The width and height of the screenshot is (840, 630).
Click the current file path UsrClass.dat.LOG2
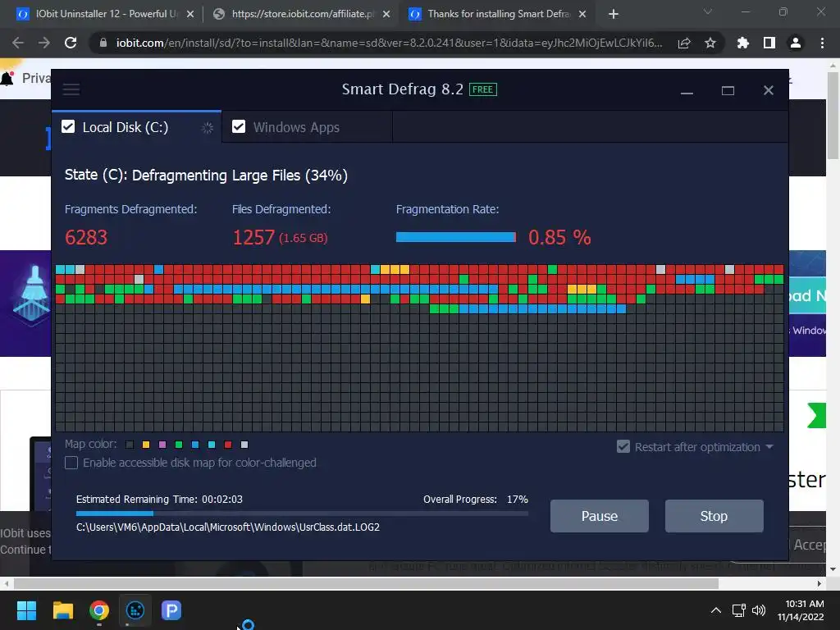228,527
